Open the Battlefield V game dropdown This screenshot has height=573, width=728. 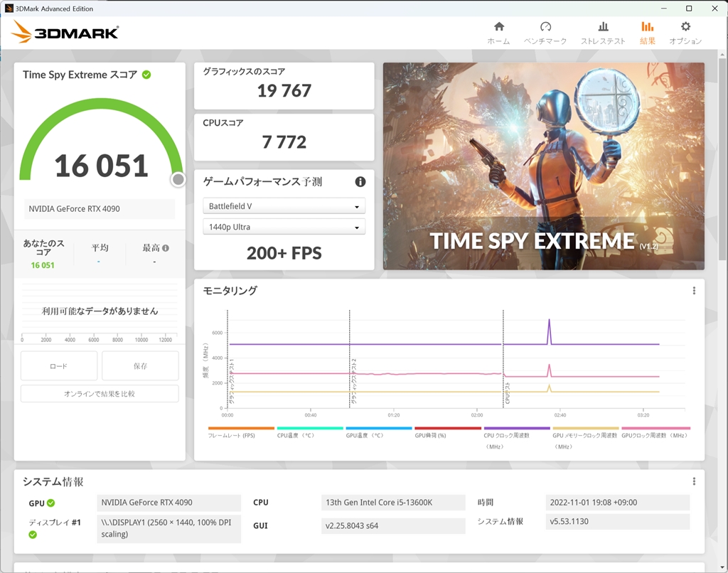tap(284, 206)
